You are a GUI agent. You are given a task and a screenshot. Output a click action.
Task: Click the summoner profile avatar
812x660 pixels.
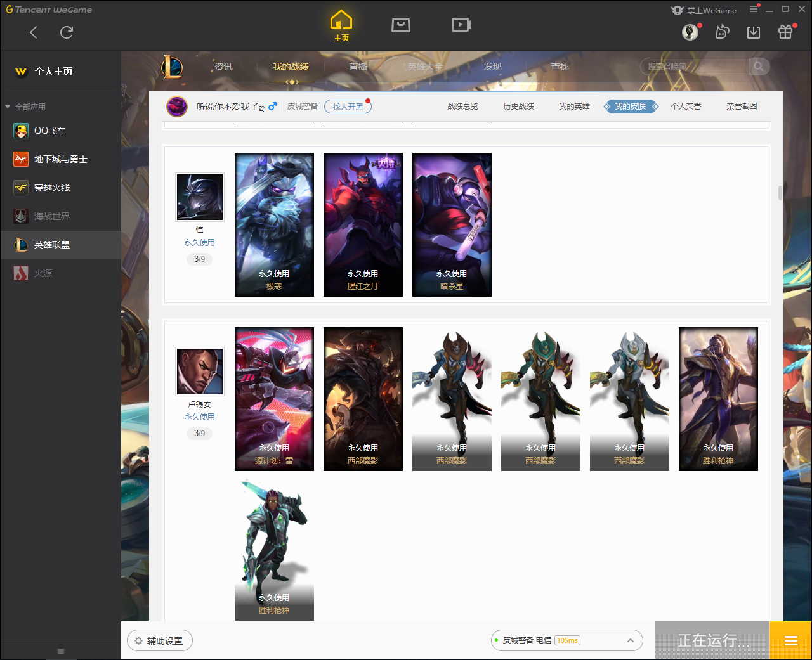pyautogui.click(x=177, y=107)
